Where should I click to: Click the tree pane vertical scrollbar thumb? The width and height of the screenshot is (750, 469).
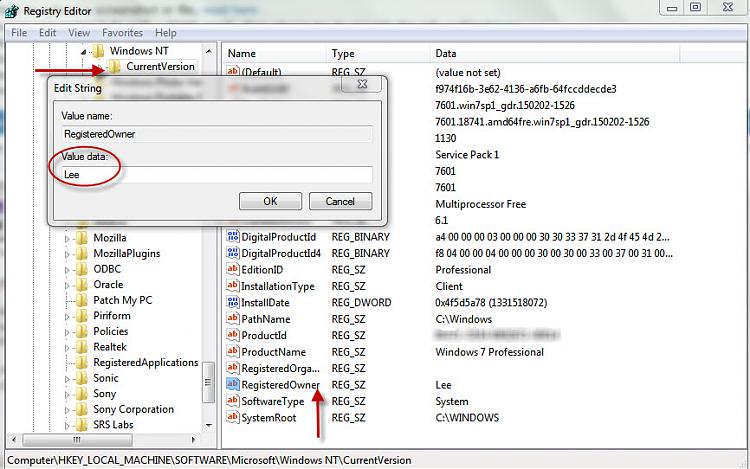[208, 382]
